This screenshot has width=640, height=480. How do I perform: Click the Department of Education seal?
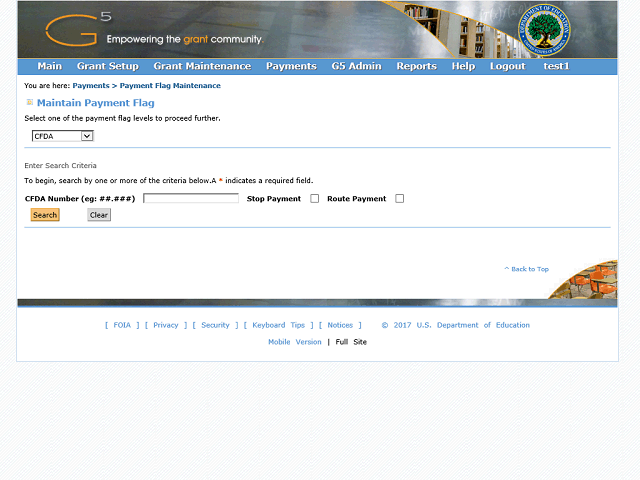click(x=544, y=30)
